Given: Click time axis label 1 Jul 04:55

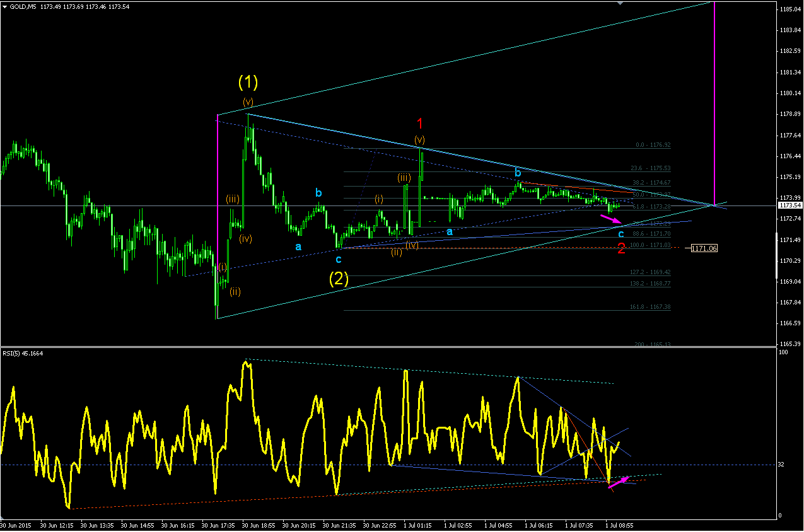Looking at the screenshot, I should 499,524.
